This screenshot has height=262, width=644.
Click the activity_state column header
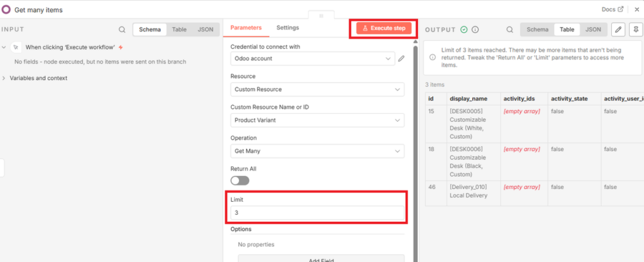574,99
